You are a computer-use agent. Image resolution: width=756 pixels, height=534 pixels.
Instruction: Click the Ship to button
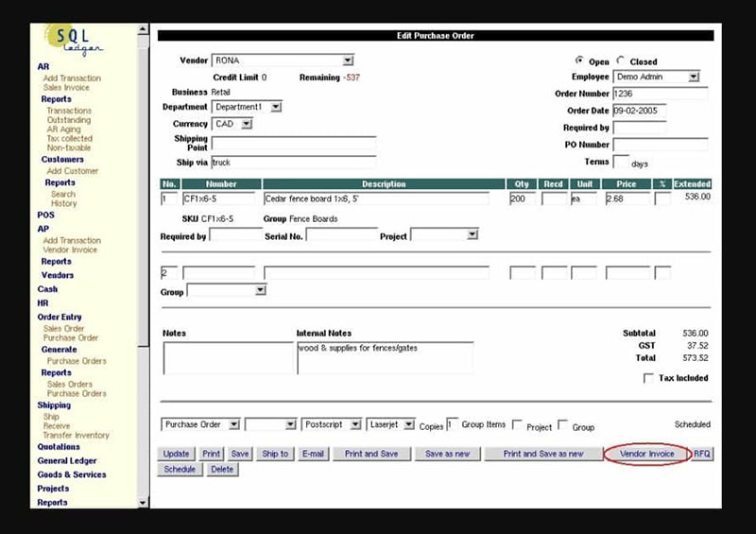click(x=275, y=454)
